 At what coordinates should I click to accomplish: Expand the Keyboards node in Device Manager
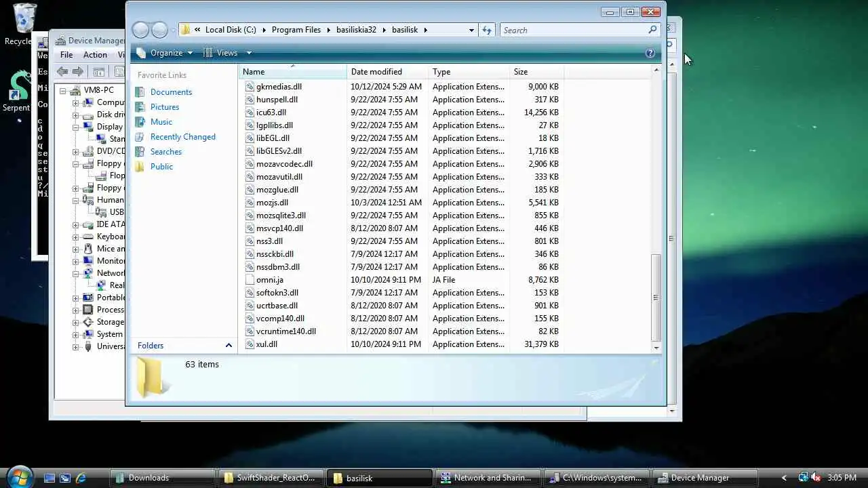(77, 237)
